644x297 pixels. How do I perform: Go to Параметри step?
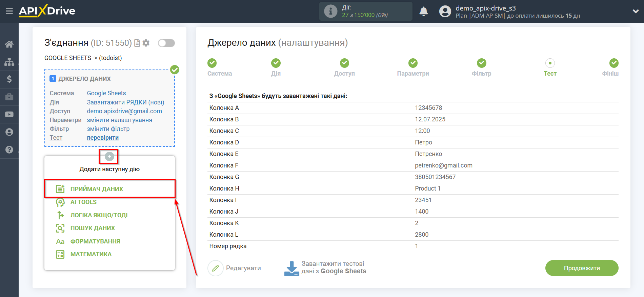pos(413,63)
